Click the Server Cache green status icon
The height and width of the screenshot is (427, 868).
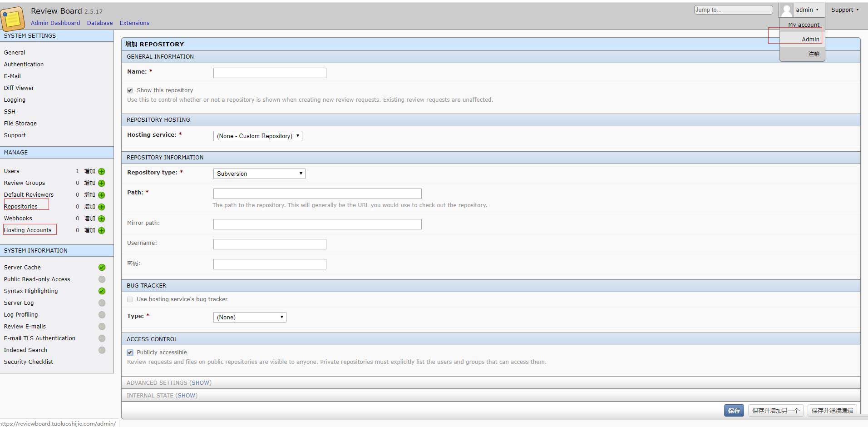click(102, 268)
